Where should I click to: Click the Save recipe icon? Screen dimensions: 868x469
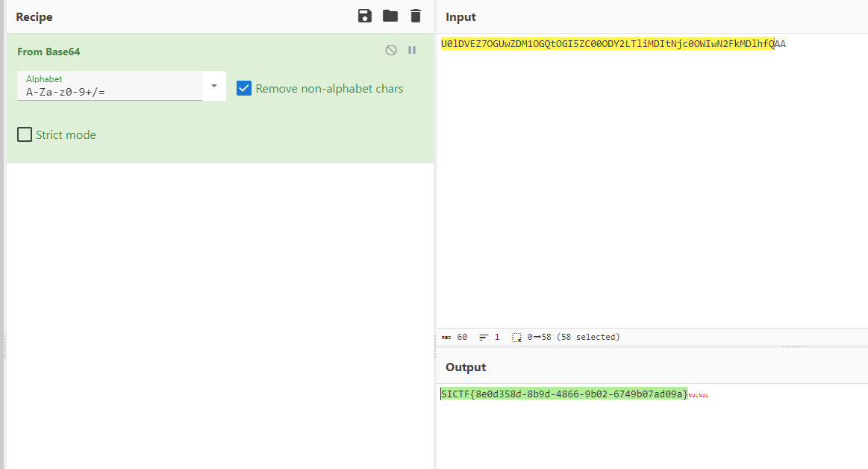(365, 16)
